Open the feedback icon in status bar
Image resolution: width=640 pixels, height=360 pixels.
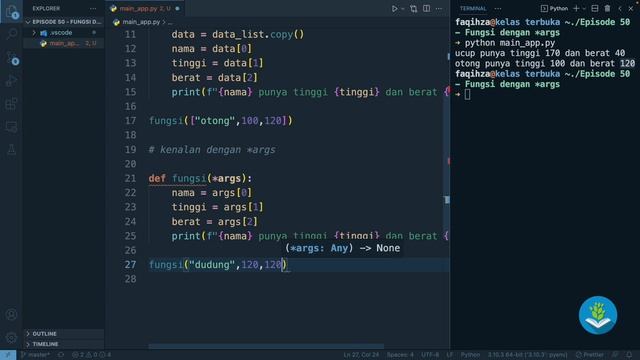click(x=615, y=355)
